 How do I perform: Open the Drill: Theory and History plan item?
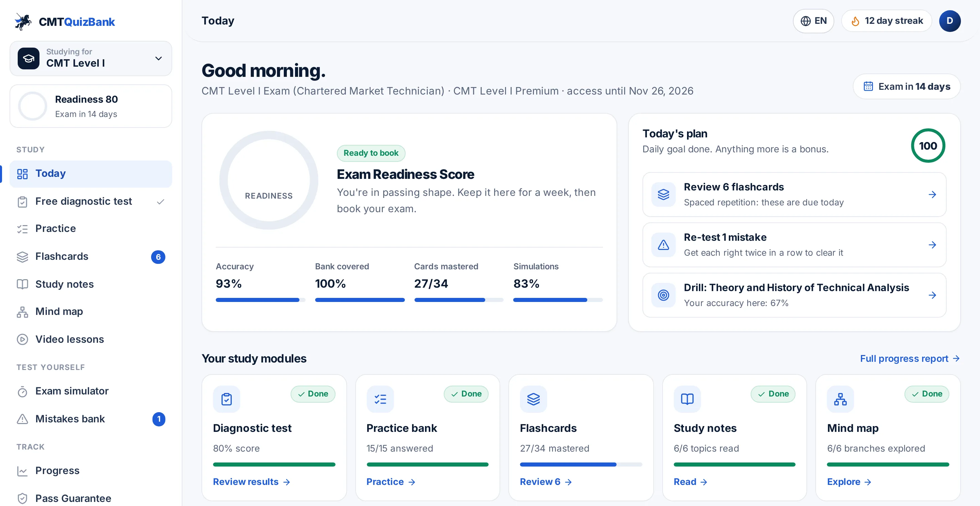(x=794, y=295)
